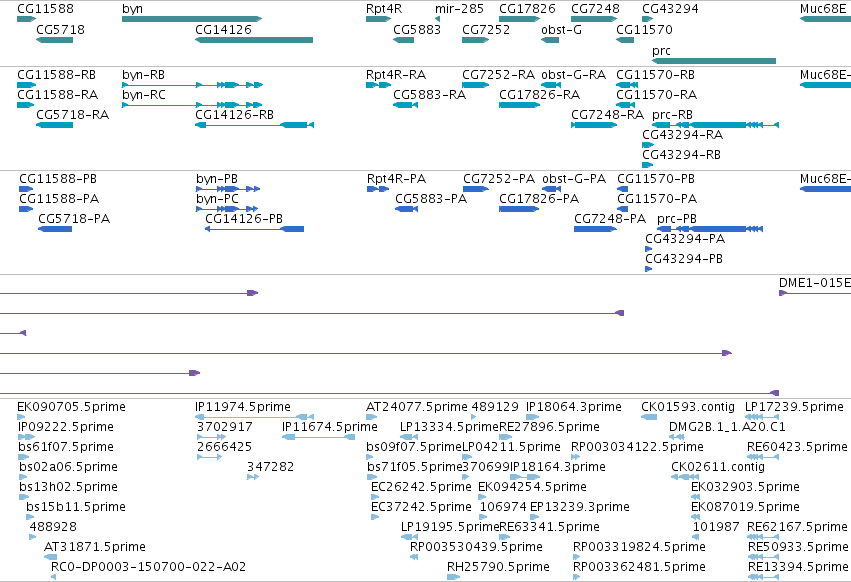Select transcript CG11588-RB

[x=27, y=85]
